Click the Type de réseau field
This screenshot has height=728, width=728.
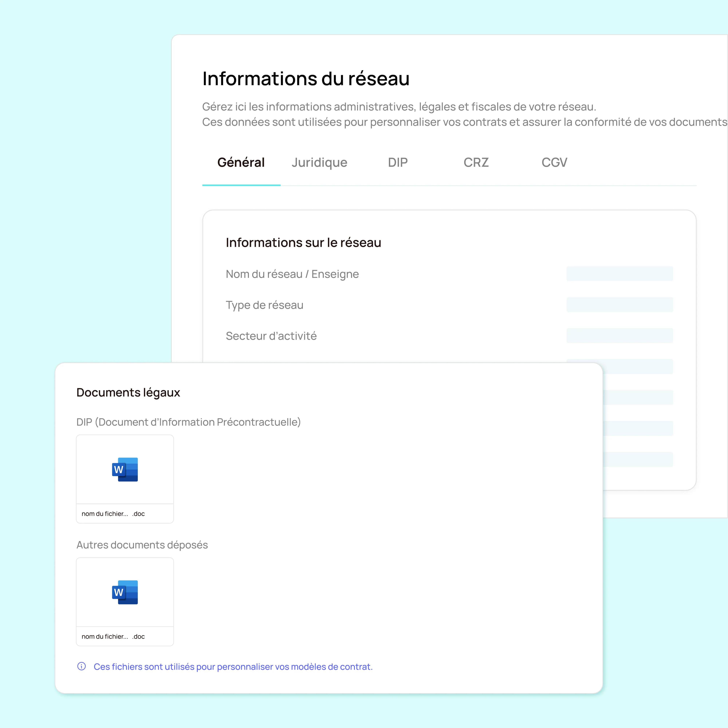tap(620, 304)
